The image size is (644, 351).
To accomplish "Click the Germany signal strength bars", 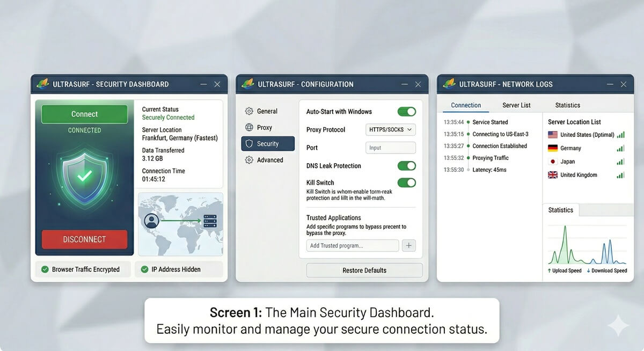I will pos(620,148).
